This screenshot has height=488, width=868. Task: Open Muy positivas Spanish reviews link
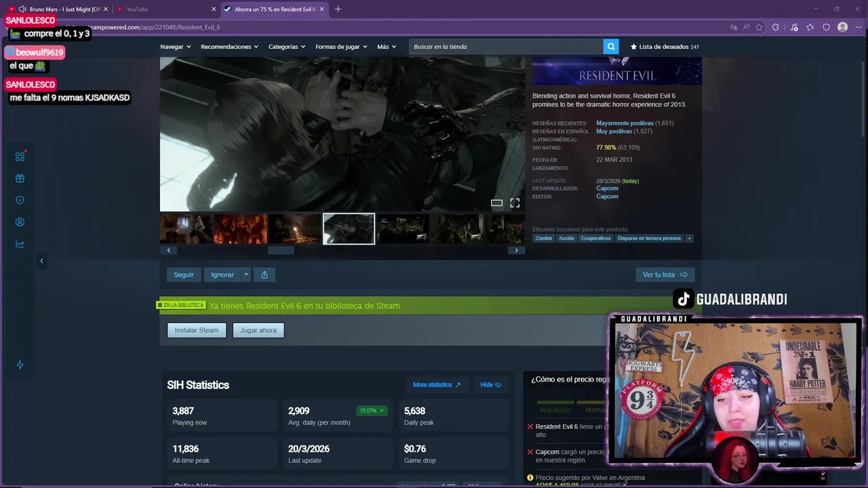pyautogui.click(x=614, y=131)
